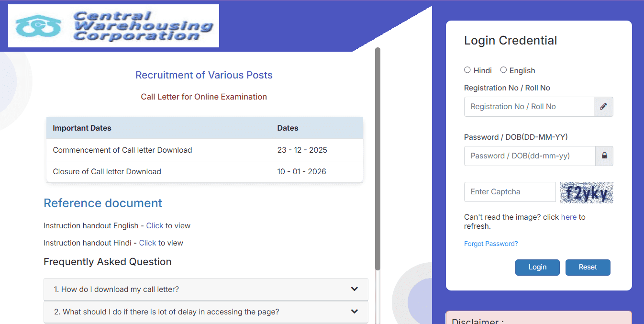Refresh the captcha using the here link
The width and height of the screenshot is (644, 324).
point(569,217)
